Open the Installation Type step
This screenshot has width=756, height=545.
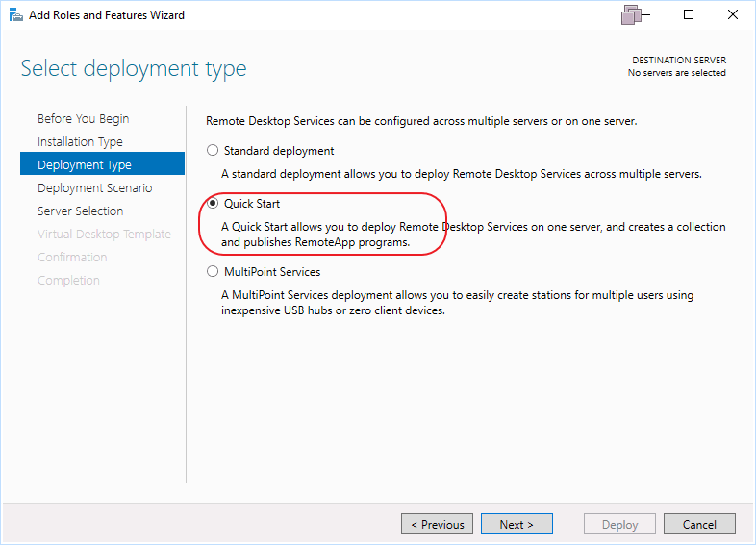click(x=80, y=142)
